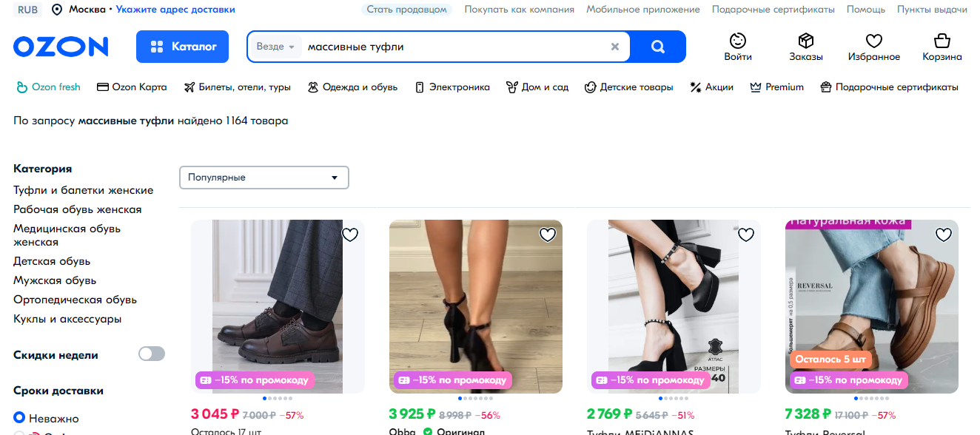Click the magnifier search icon

click(x=657, y=47)
